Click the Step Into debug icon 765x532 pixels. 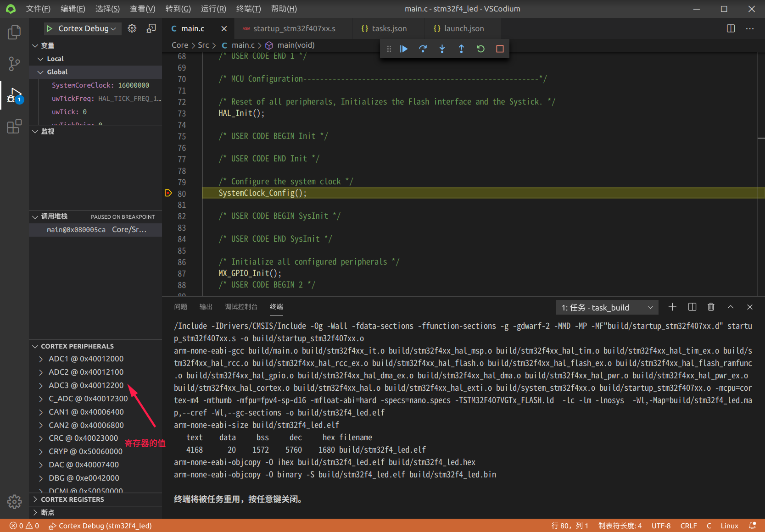pos(442,49)
